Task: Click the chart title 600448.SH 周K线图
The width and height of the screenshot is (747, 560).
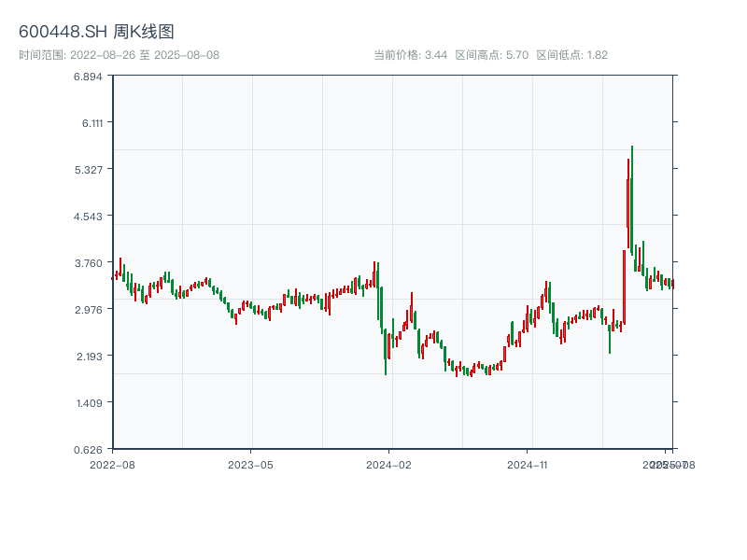Action: [96, 32]
